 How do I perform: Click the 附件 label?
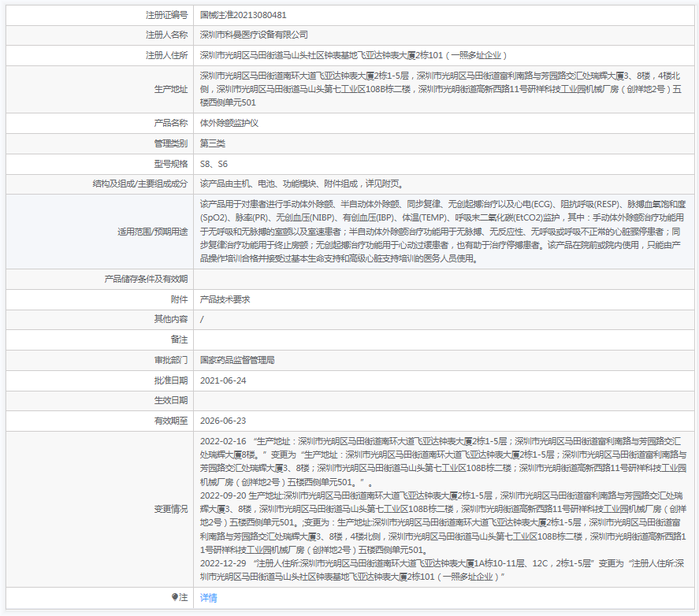coord(179,299)
